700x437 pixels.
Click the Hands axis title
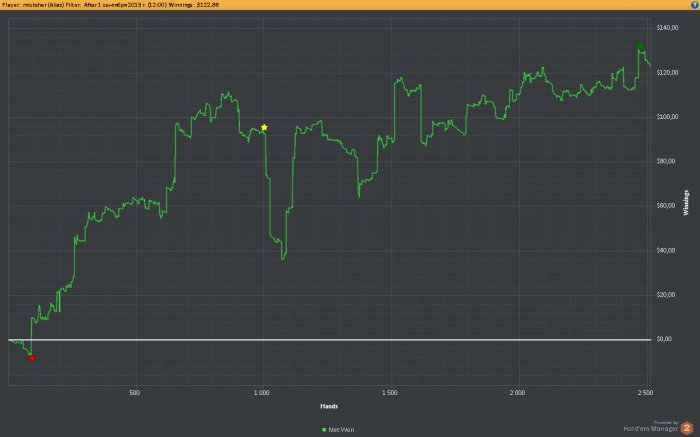click(329, 406)
